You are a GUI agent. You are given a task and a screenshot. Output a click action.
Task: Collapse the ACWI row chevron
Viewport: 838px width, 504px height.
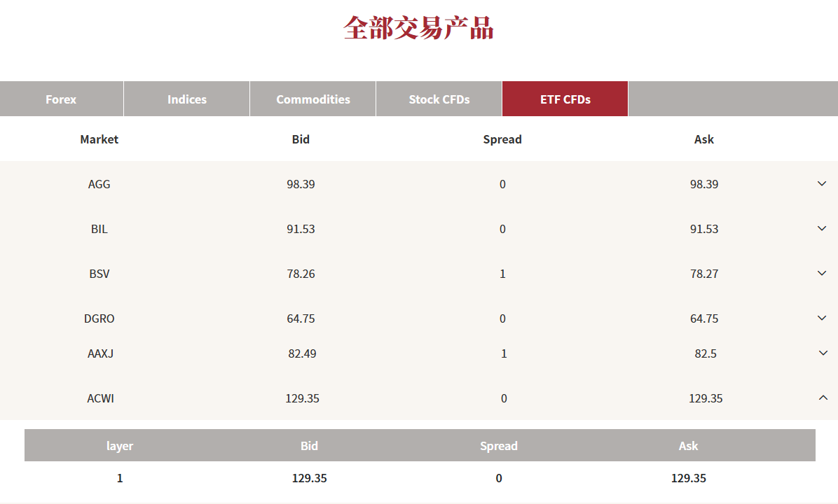[x=823, y=398]
